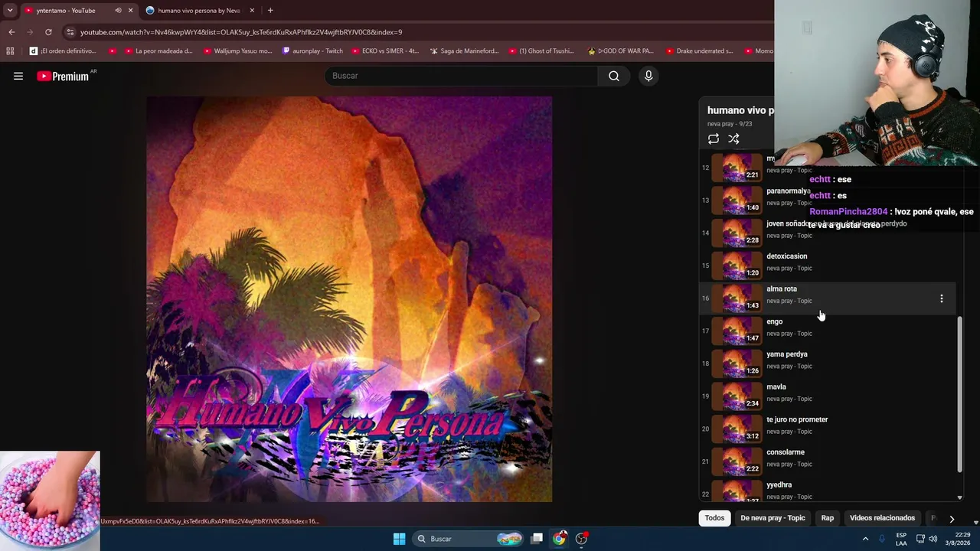Open Task View on taskbar
Screen dimensions: 980x551
[537, 539]
